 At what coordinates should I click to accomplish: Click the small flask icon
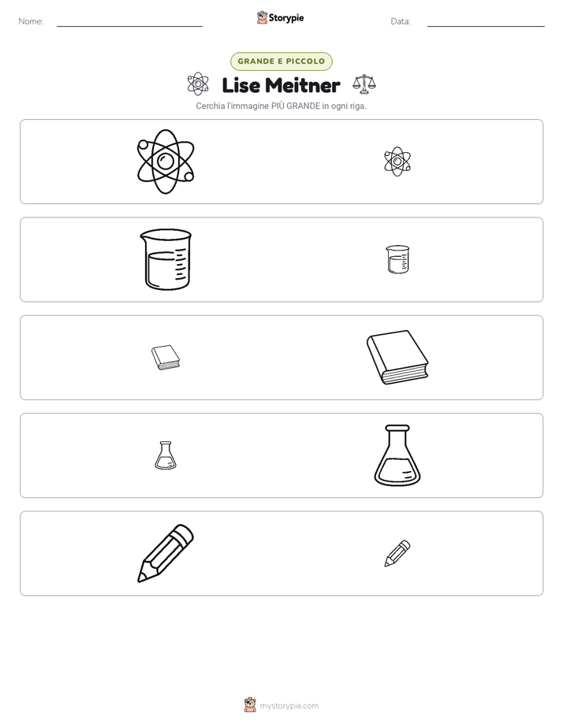coord(166,455)
